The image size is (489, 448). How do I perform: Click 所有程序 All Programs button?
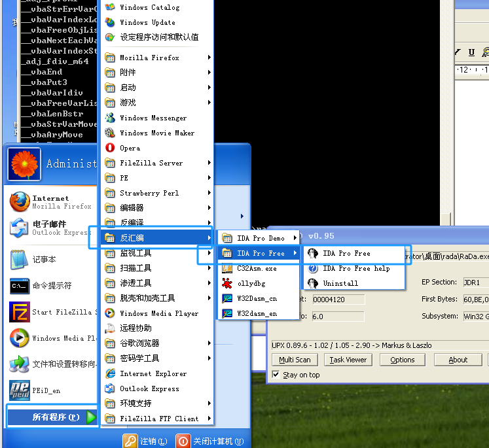tap(52, 417)
